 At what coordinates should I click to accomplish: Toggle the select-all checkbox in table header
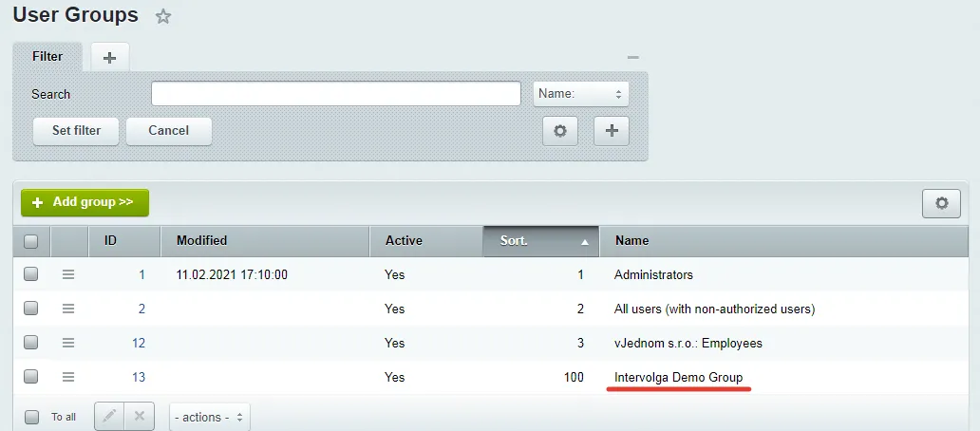click(x=31, y=241)
